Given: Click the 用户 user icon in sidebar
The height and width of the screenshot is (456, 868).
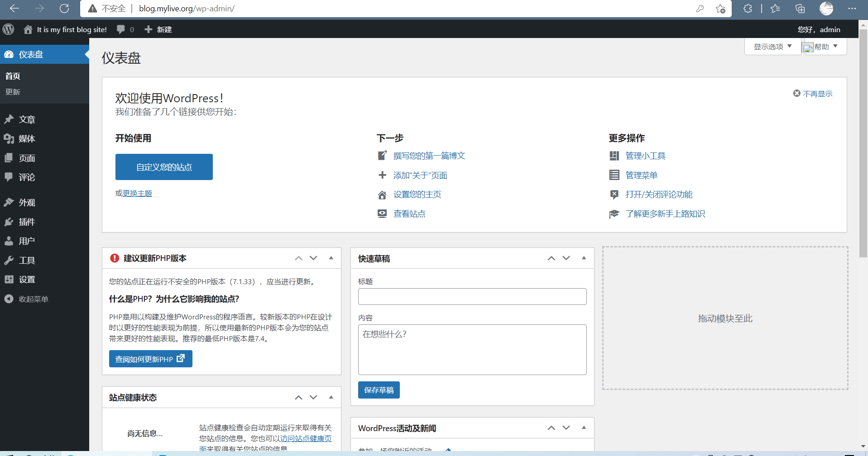Looking at the screenshot, I should [x=9, y=241].
